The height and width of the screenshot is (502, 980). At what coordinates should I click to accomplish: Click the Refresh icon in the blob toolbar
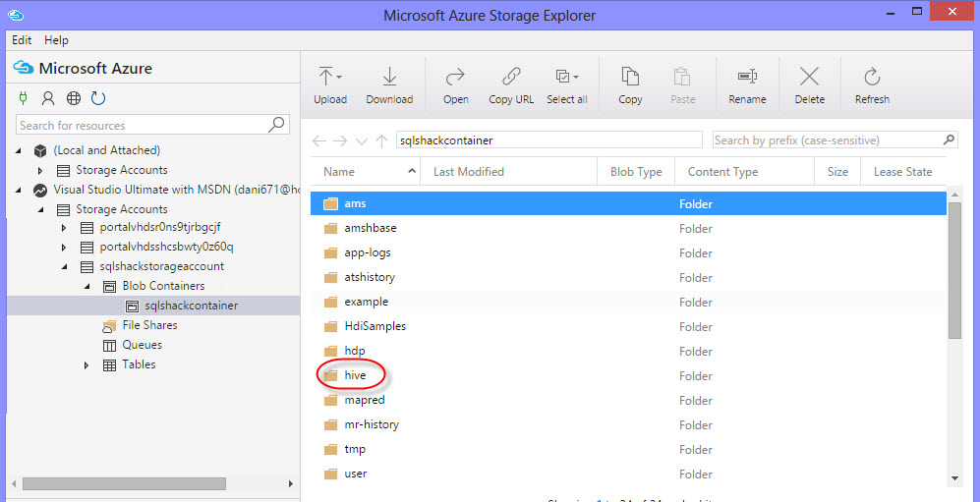871,78
